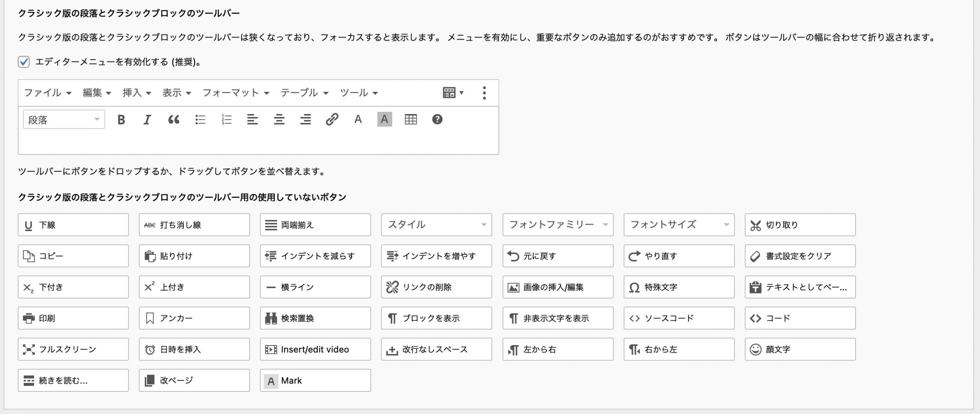This screenshot has width=980, height=414.
Task: Click the 横ライン horizontal line button
Action: (x=315, y=287)
